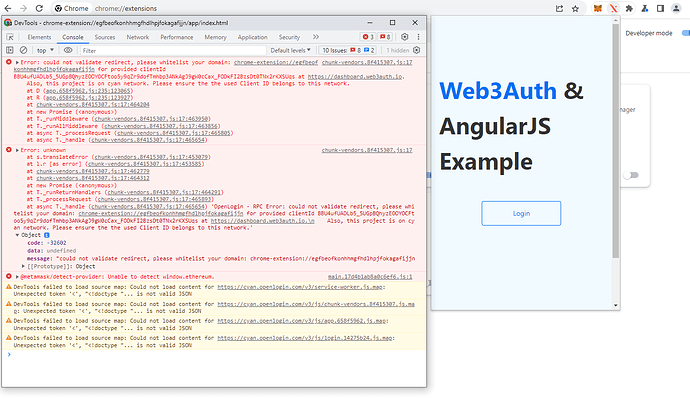Click the Login button in the extension popup

pos(521,213)
